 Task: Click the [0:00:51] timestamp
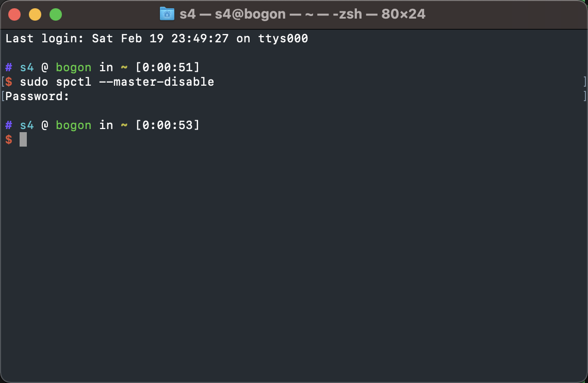tap(167, 67)
